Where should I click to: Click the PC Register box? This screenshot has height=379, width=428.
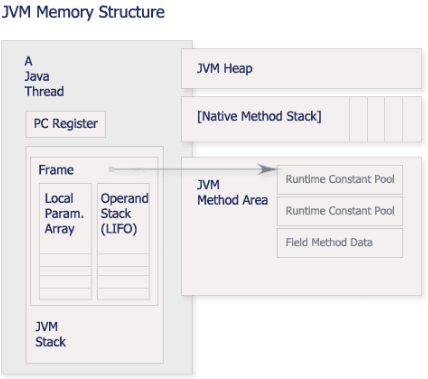coord(66,124)
